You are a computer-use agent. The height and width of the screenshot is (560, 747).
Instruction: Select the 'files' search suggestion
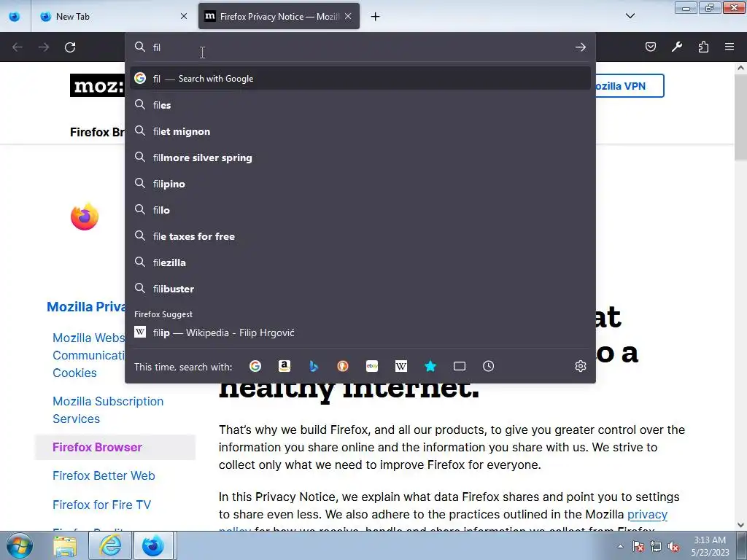(360, 105)
